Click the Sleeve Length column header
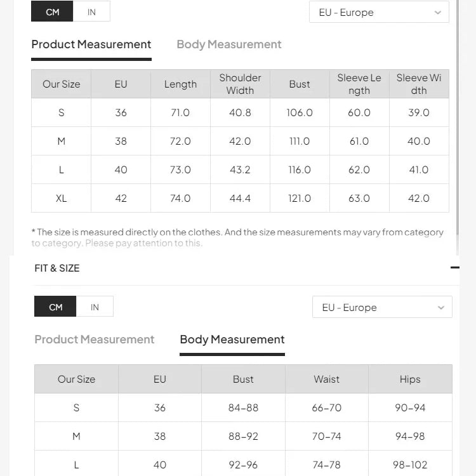Viewport: 476px width, 476px height. (x=359, y=84)
